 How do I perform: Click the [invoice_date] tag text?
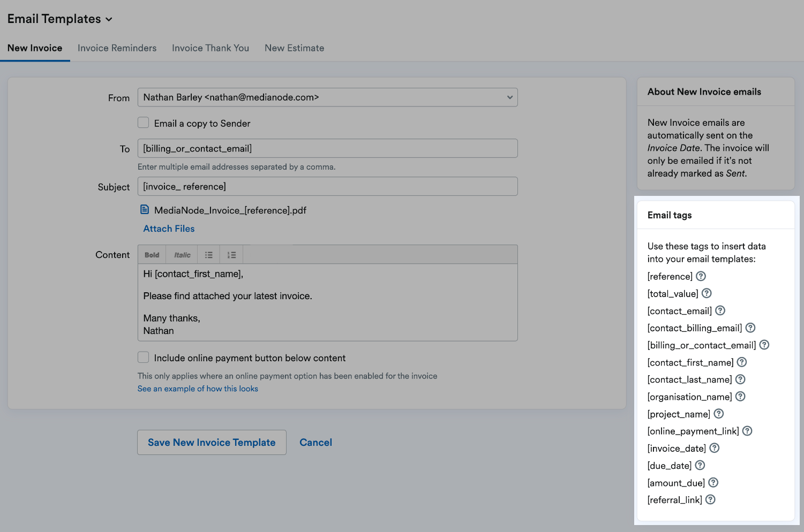click(x=677, y=449)
